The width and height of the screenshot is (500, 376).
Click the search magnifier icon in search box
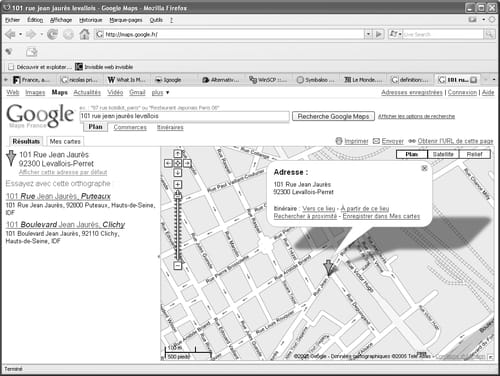click(x=489, y=34)
